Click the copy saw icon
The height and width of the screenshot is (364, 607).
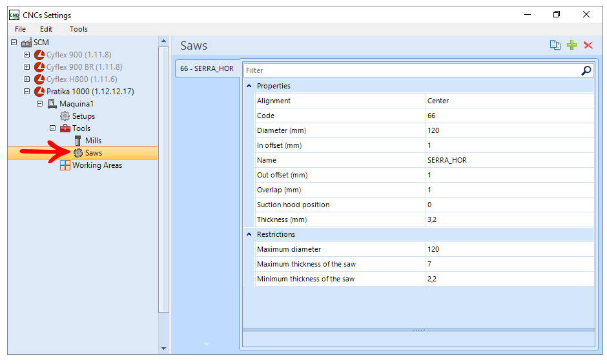point(555,45)
